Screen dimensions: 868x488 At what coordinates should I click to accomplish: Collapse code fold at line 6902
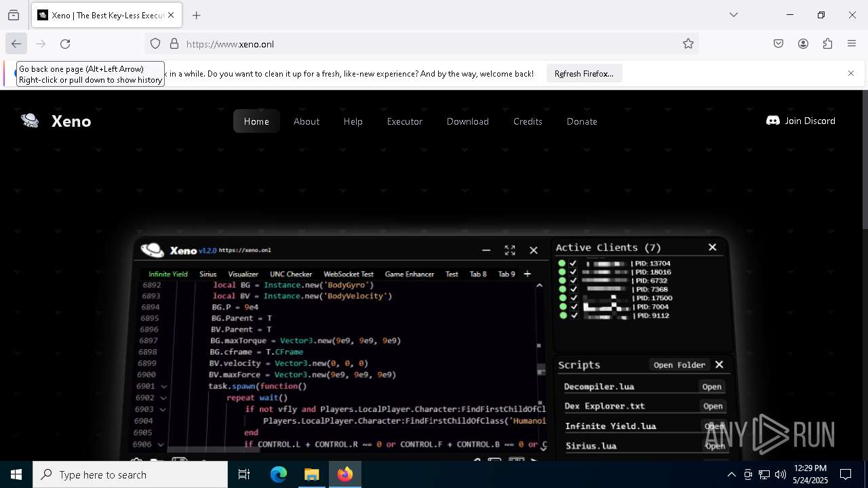(x=163, y=398)
